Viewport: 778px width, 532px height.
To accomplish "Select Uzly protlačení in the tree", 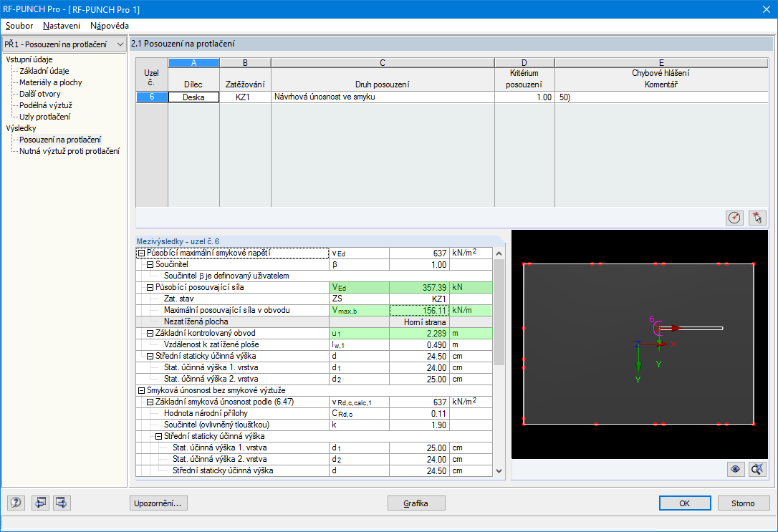I will [44, 117].
